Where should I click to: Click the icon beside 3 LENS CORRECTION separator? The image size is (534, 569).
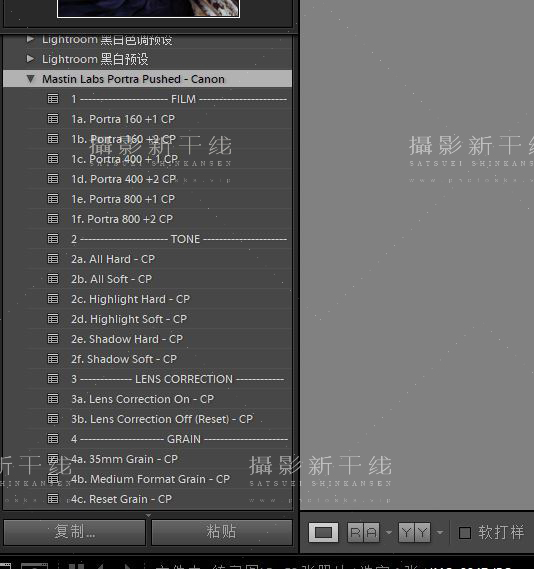[53, 379]
